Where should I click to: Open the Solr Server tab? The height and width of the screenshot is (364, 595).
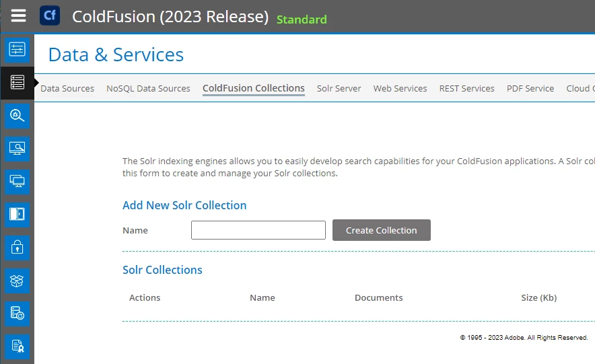(x=339, y=88)
